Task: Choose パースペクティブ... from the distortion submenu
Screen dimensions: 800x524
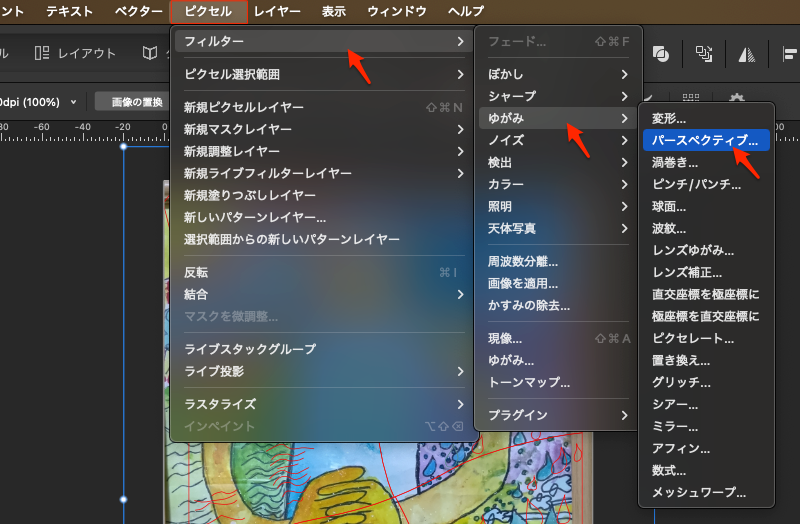Action: point(705,140)
